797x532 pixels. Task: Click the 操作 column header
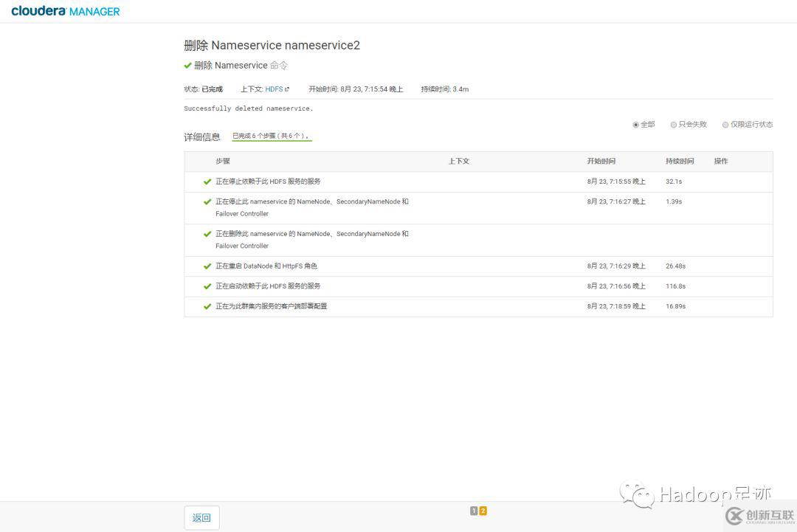point(721,161)
